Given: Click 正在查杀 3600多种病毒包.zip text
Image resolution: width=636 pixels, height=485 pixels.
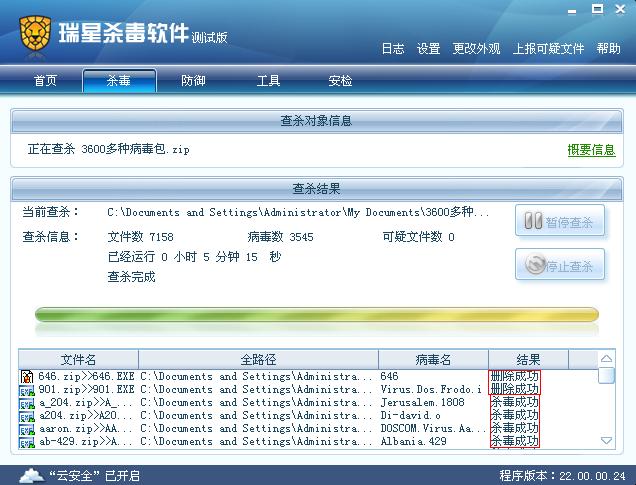Looking at the screenshot, I should tap(109, 149).
